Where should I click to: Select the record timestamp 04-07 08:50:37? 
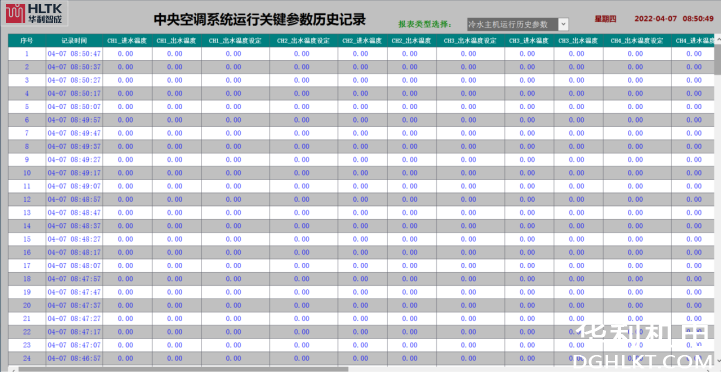click(x=74, y=67)
